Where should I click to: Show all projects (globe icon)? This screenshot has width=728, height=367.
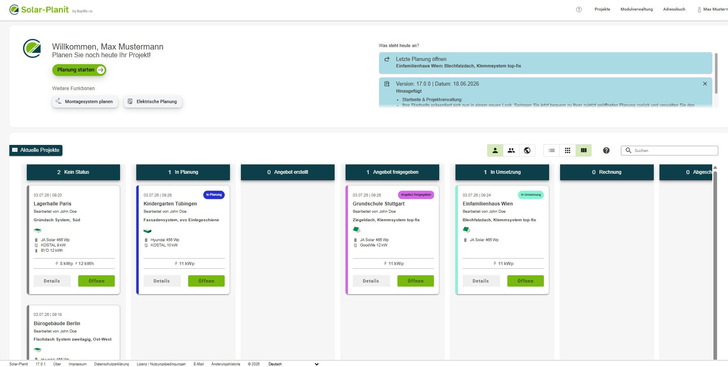click(527, 151)
